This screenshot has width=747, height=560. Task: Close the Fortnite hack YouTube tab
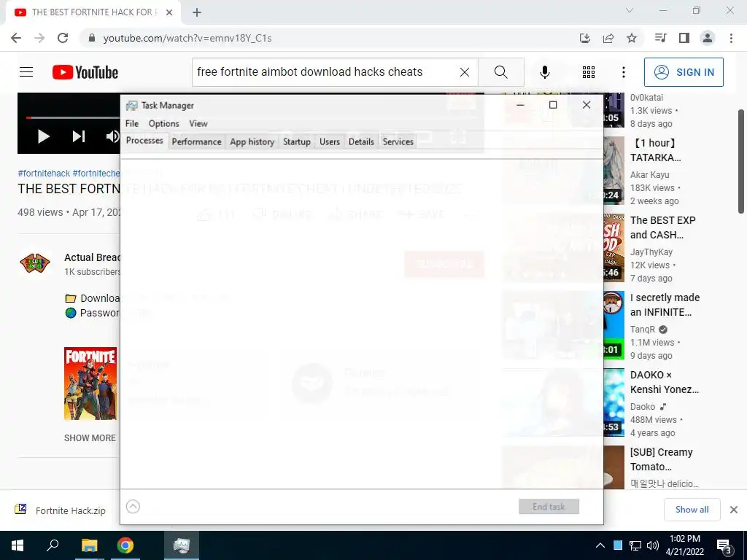pyautogui.click(x=169, y=13)
